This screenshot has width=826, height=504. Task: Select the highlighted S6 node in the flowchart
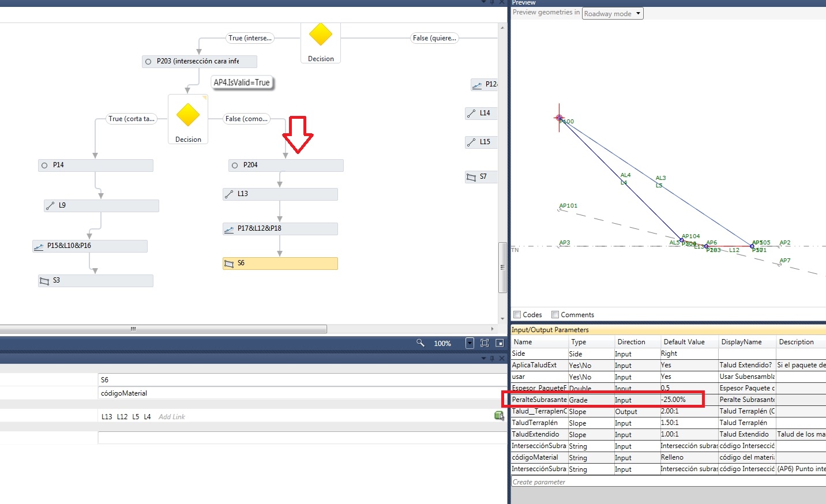280,263
